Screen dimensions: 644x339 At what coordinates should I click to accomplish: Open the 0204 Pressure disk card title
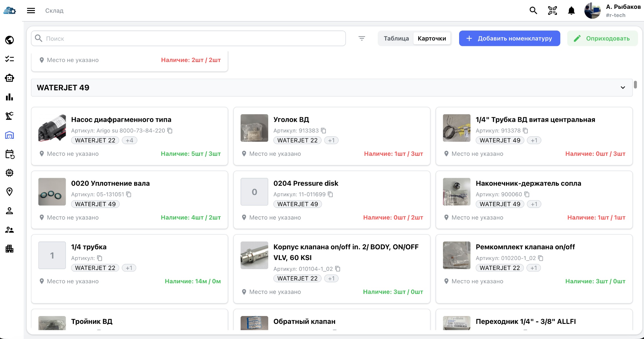tap(306, 183)
